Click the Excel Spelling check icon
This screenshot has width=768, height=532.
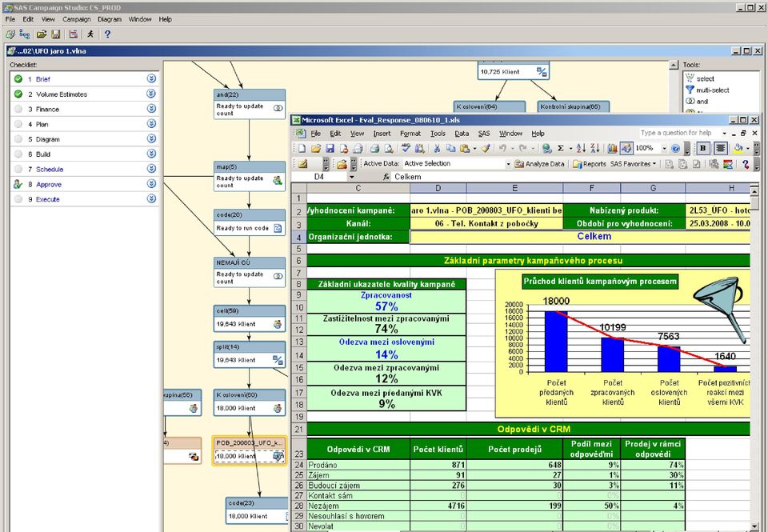(406, 149)
